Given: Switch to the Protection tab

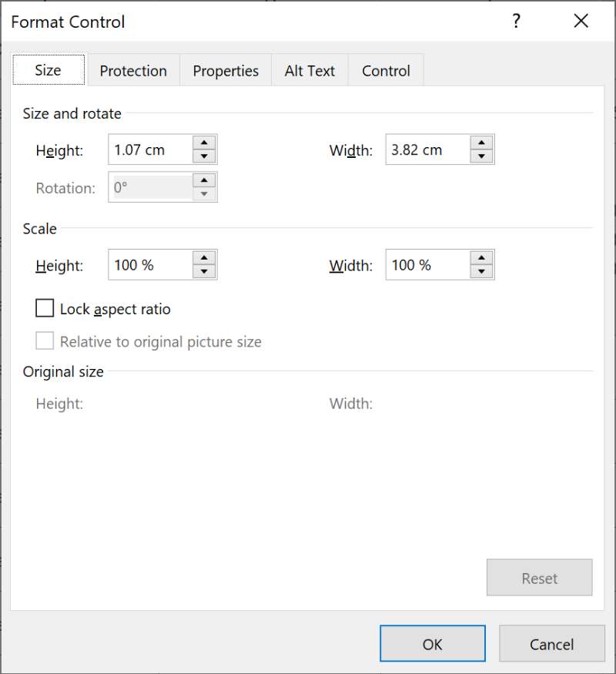Looking at the screenshot, I should point(133,70).
